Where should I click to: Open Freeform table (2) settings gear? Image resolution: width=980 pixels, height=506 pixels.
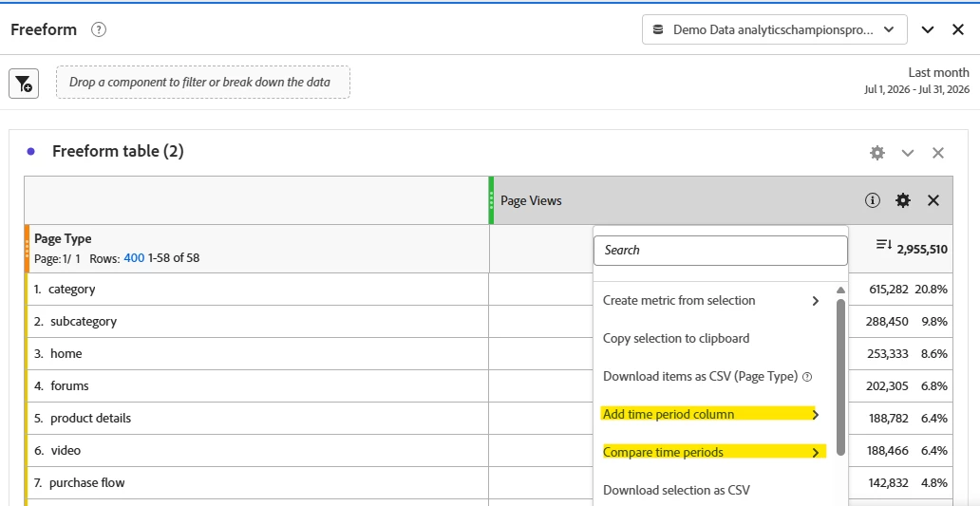(x=877, y=153)
